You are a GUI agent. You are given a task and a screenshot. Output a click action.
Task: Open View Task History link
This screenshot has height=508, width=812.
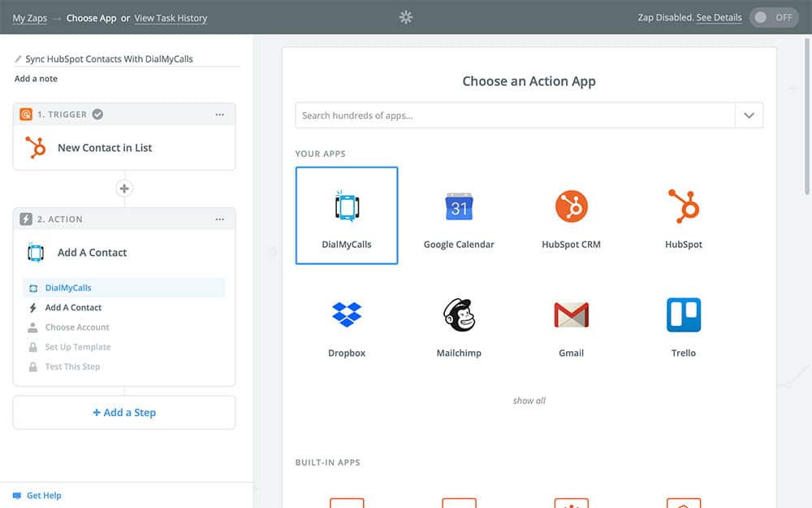click(171, 18)
